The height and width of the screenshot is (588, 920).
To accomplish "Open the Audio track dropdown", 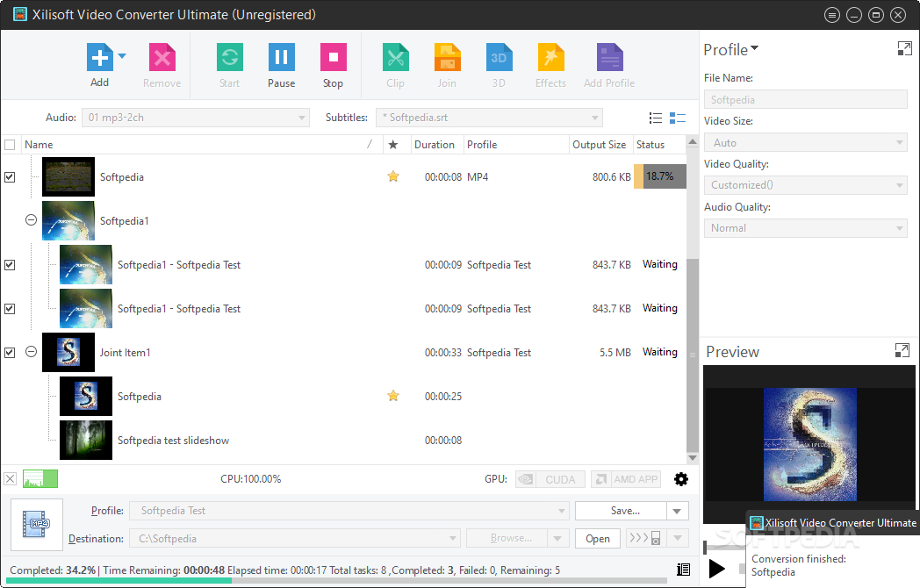I will coord(196,118).
